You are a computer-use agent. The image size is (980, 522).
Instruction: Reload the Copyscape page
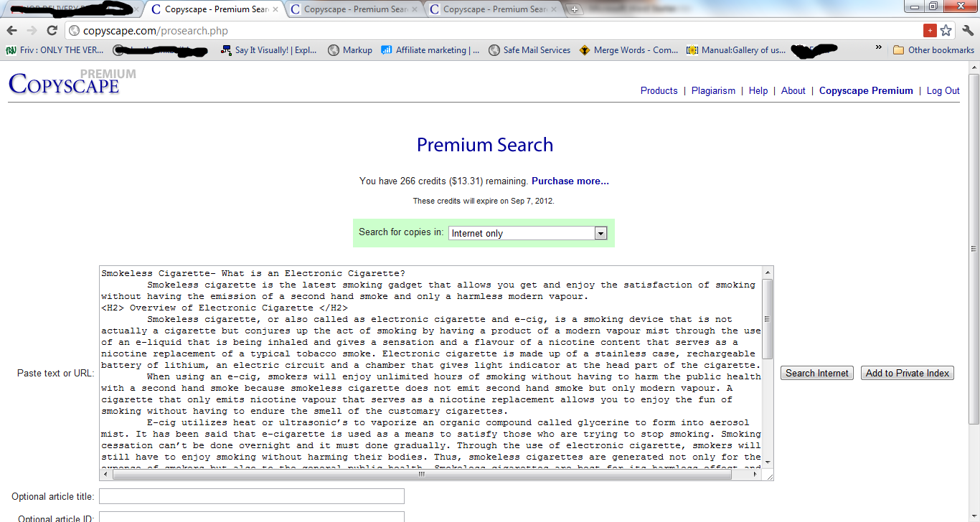(52, 31)
